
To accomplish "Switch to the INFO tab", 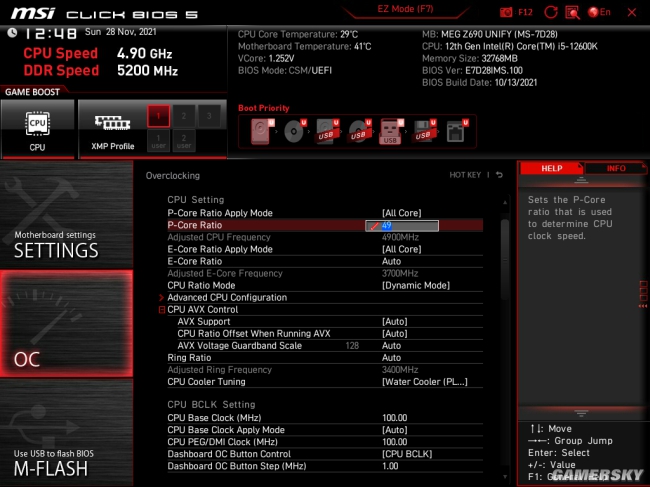I will pyautogui.click(x=616, y=168).
